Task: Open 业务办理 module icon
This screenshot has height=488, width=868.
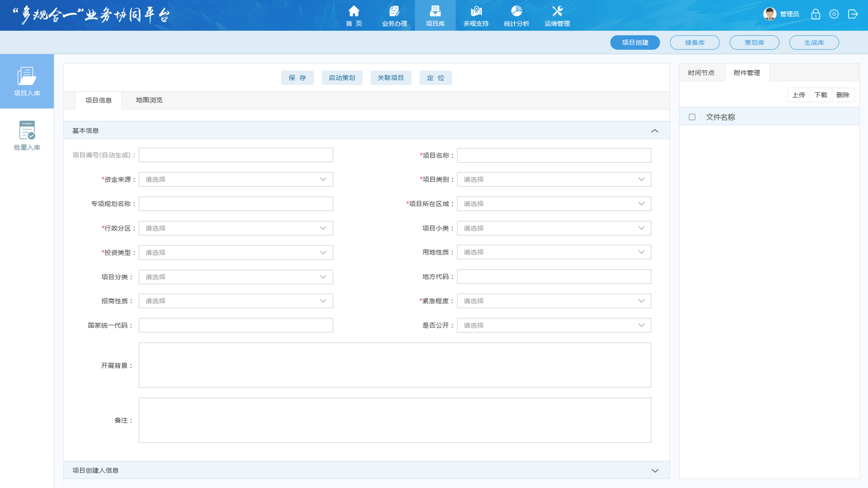Action: 394,11
